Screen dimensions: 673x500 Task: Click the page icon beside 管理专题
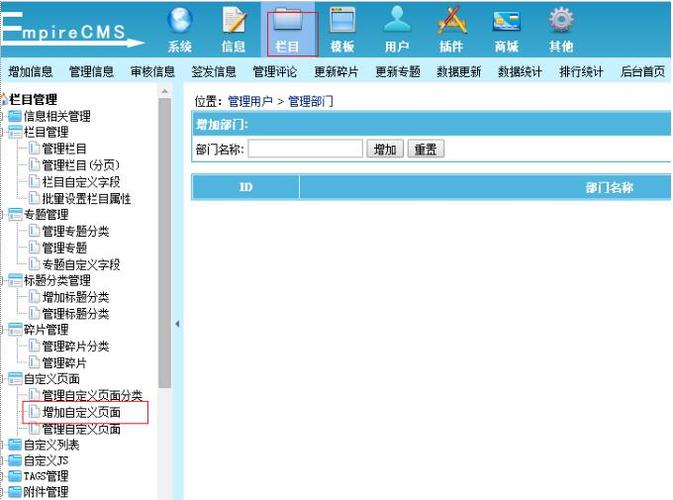pyautogui.click(x=34, y=247)
